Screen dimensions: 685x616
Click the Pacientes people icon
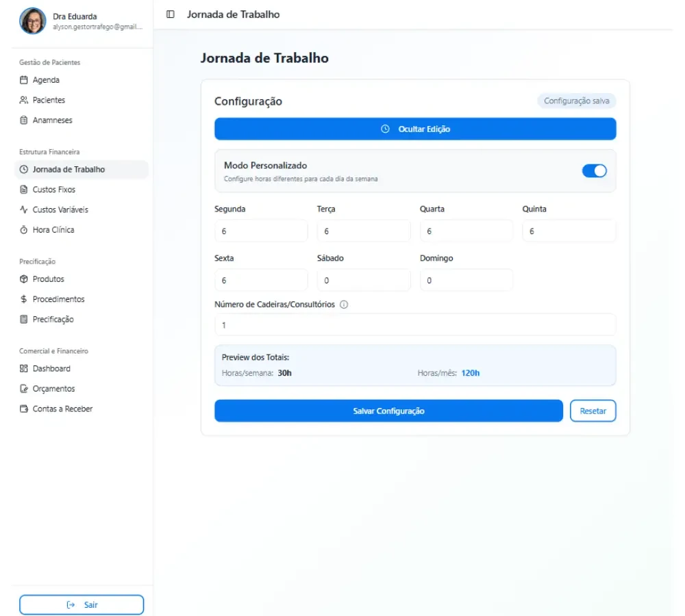[23, 100]
